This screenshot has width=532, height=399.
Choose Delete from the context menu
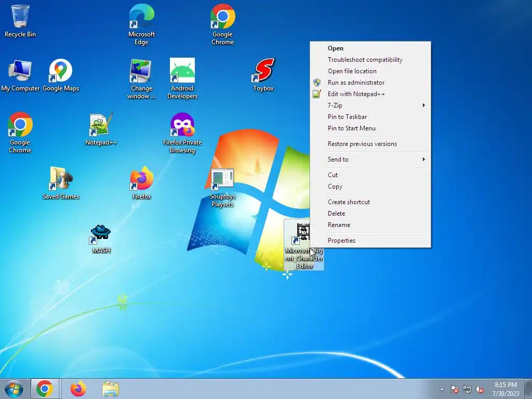pos(370,214)
